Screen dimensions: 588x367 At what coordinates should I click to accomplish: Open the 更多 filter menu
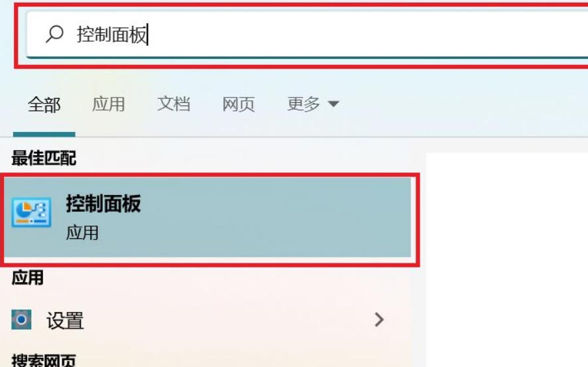pyautogui.click(x=313, y=104)
